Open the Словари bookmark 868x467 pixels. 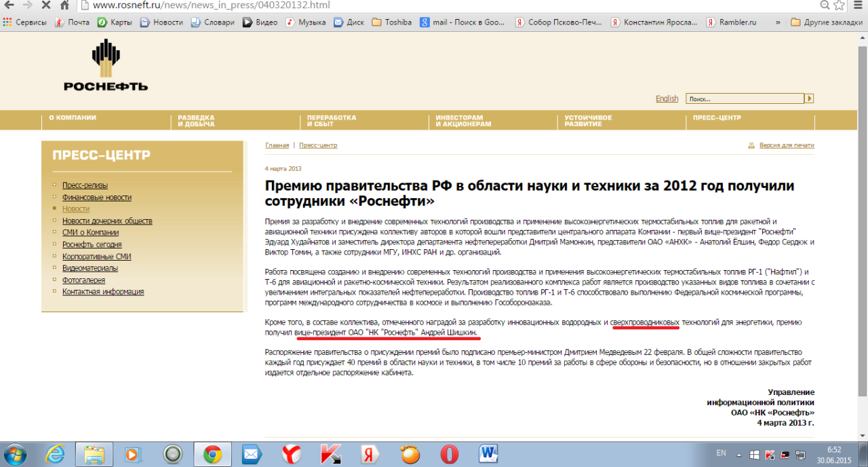(x=212, y=22)
